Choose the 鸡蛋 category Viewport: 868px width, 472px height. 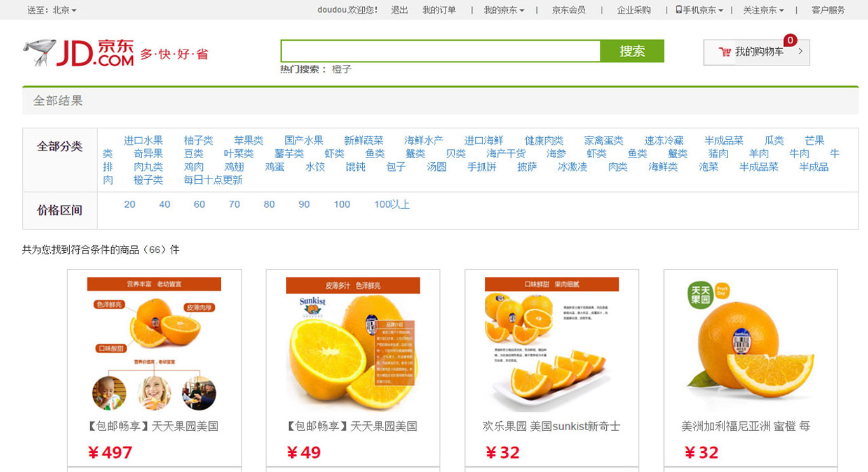275,167
